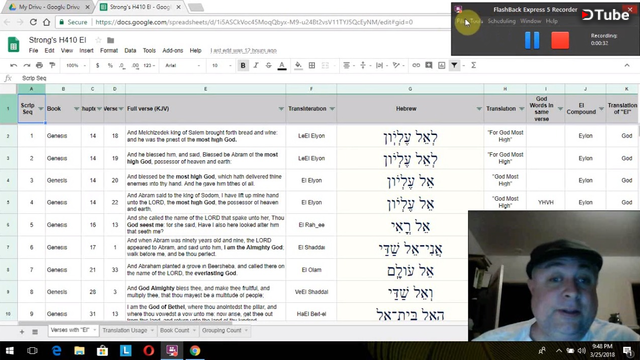Switch to Book Count sheet tab
This screenshot has height=360, width=640.
click(x=178, y=331)
